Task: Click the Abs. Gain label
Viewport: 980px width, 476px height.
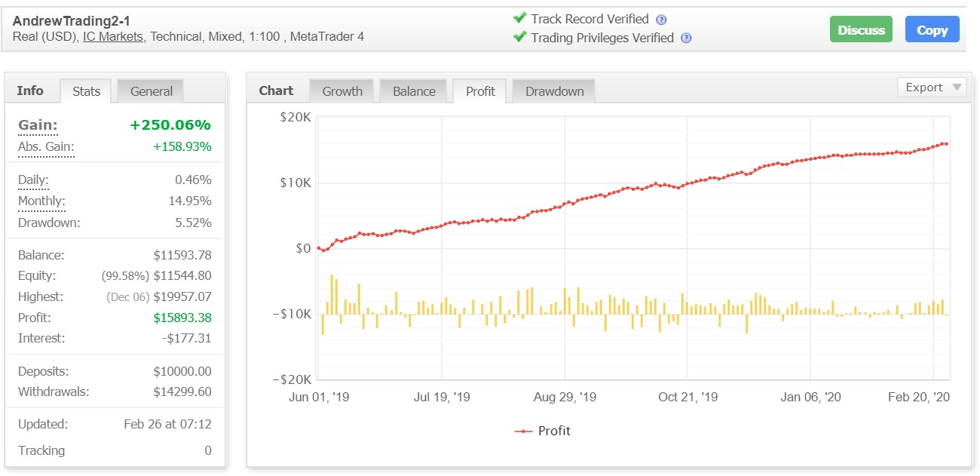Action: point(46,147)
